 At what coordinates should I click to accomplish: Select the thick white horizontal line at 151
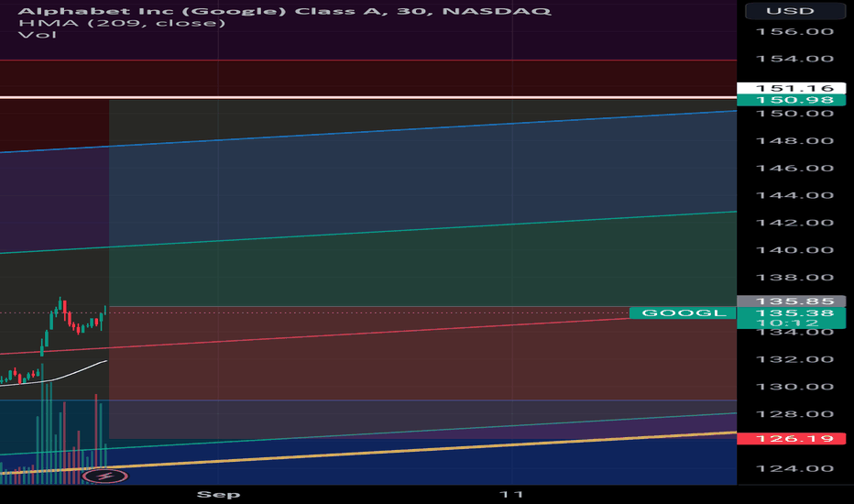click(368, 97)
